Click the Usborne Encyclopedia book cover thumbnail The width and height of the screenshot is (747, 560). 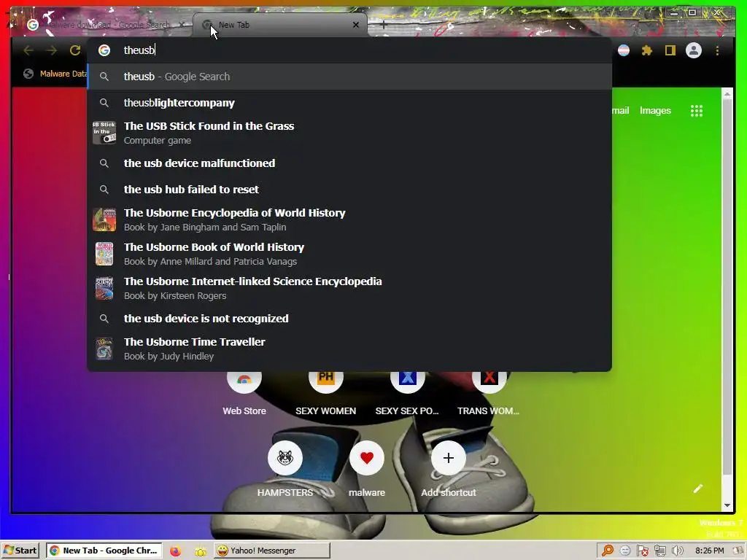(x=104, y=219)
